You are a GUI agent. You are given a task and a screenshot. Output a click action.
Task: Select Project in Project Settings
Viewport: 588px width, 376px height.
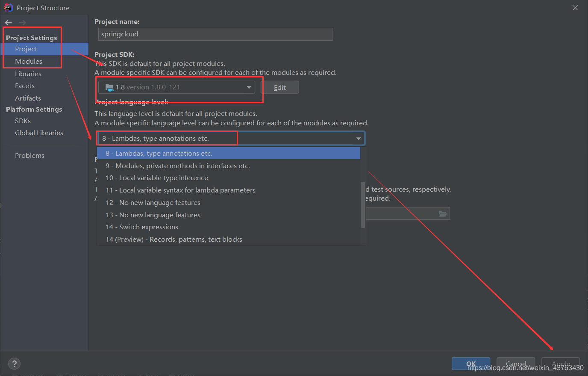pyautogui.click(x=44, y=49)
